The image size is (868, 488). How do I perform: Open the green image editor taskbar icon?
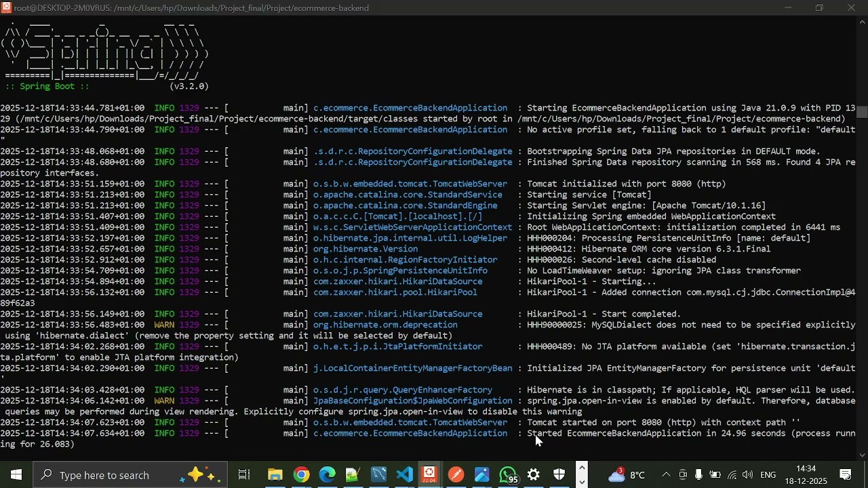click(353, 475)
